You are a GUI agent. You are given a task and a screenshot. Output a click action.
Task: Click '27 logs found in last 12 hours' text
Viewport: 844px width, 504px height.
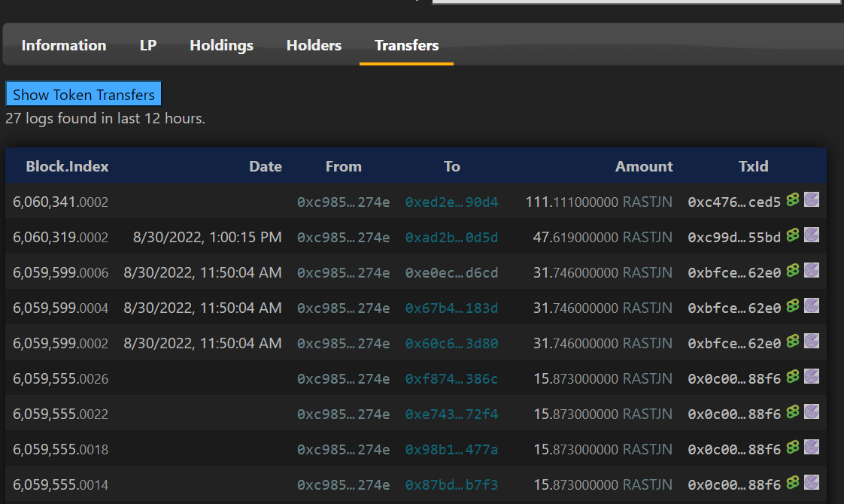tap(105, 118)
